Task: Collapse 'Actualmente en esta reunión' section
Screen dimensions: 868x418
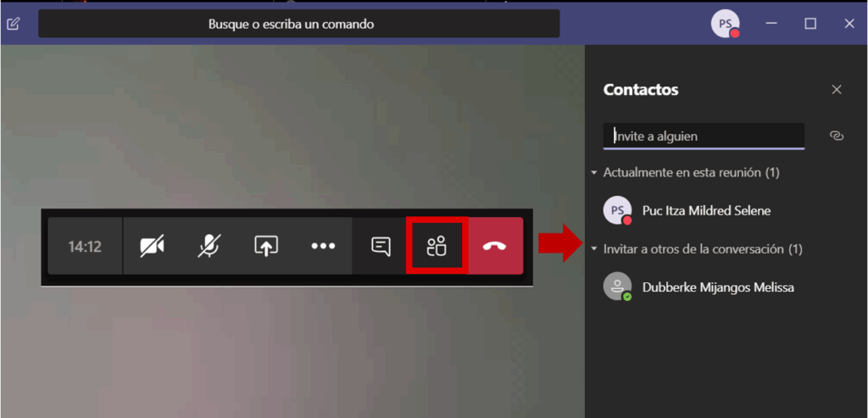Action: point(594,173)
